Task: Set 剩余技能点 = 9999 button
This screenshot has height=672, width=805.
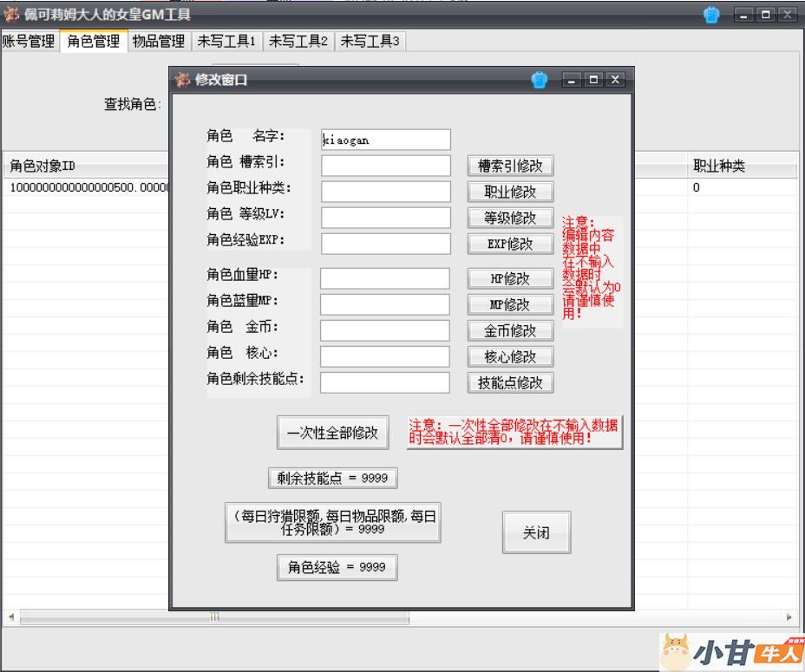Action: tap(332, 478)
